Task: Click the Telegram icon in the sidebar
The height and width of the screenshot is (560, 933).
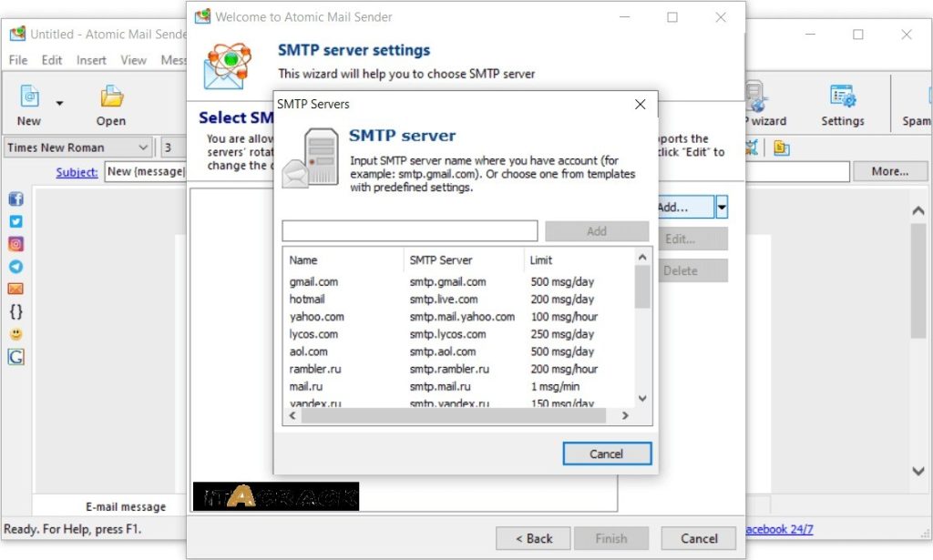Action: click(15, 267)
